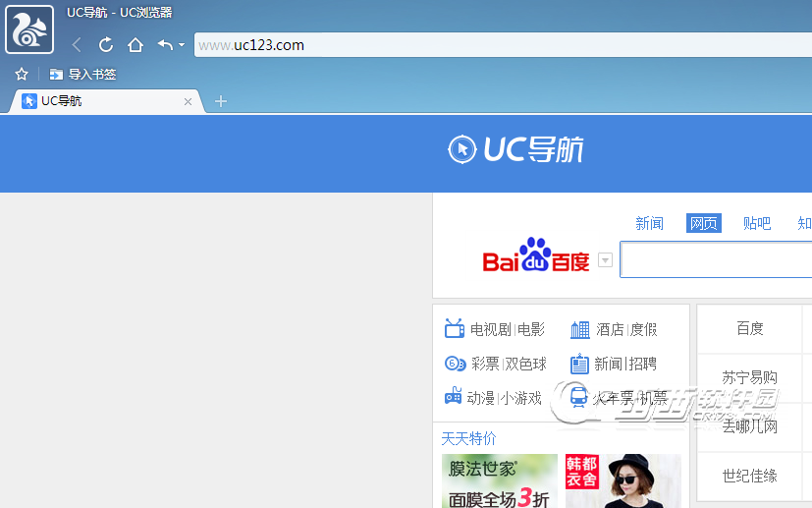Open the 招聘 link
812x508 pixels.
(x=643, y=364)
